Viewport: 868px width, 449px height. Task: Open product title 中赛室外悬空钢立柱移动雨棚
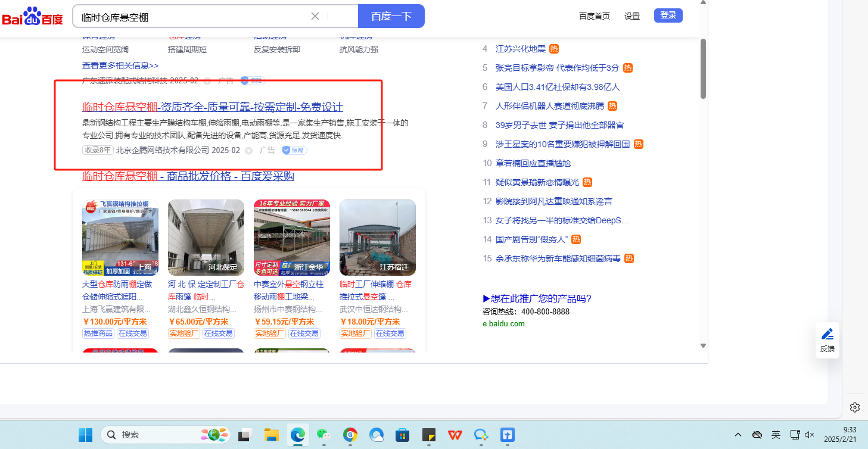point(288,290)
